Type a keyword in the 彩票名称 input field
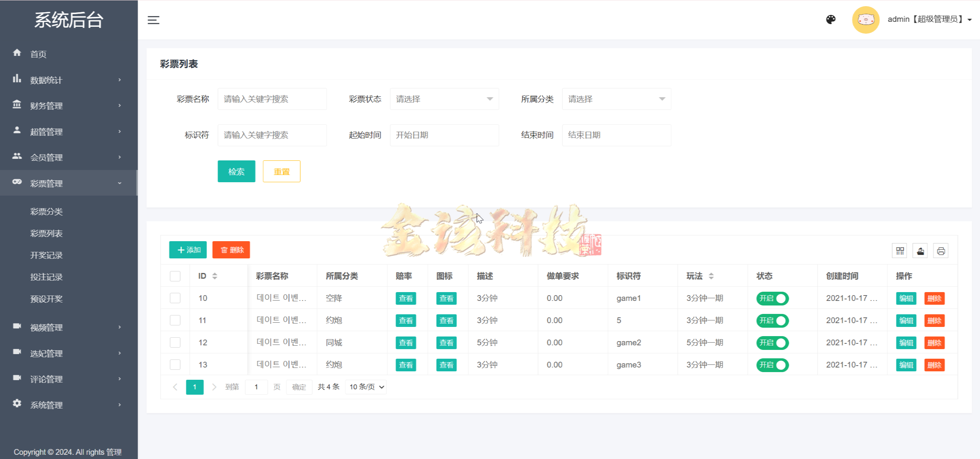The height and width of the screenshot is (459, 980). pyautogui.click(x=272, y=99)
